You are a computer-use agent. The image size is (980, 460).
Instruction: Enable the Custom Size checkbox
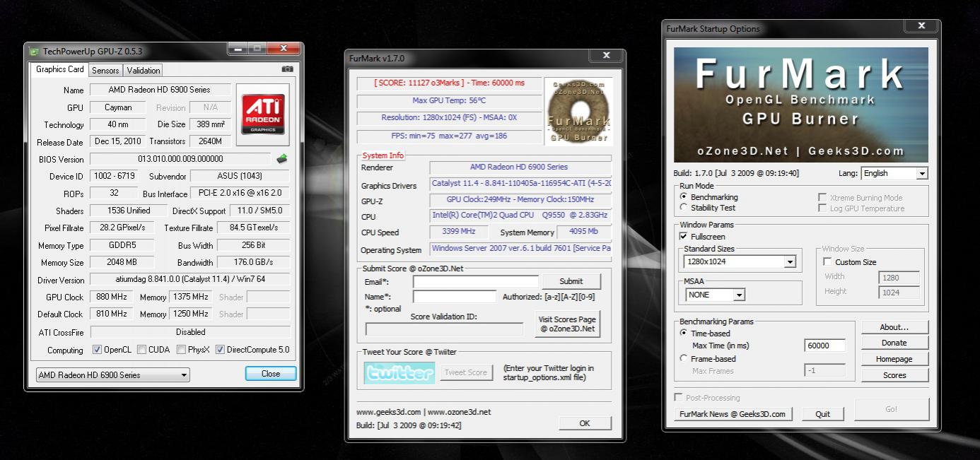(828, 262)
